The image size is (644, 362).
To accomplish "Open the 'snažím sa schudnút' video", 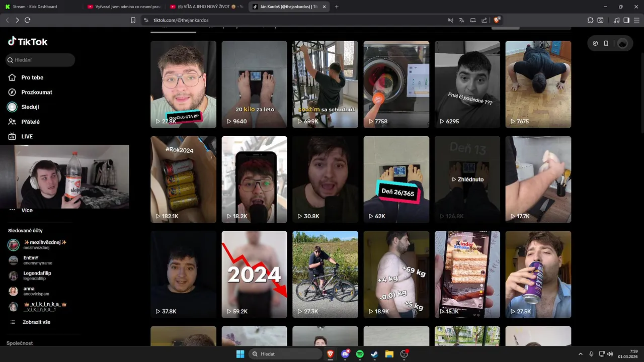I will pos(326,84).
